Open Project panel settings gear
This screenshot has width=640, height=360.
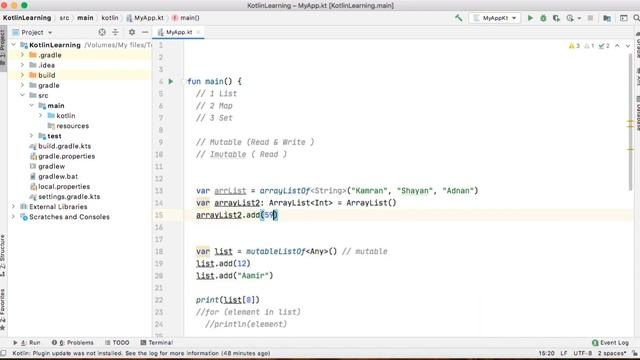click(131, 32)
